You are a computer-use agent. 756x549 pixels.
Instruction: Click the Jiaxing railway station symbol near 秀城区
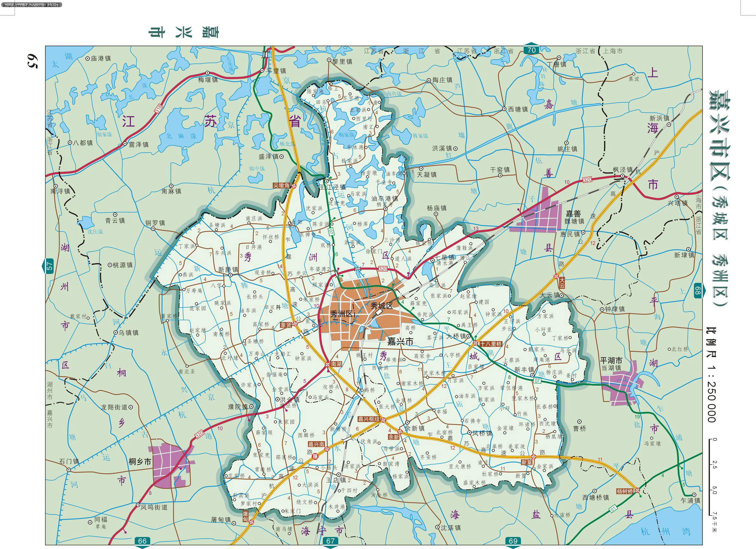(379, 313)
